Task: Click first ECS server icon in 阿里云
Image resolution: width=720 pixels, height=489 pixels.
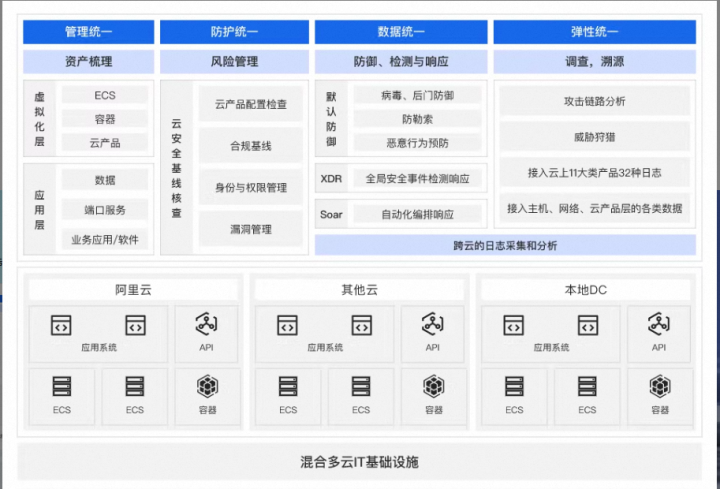Action: (62, 386)
